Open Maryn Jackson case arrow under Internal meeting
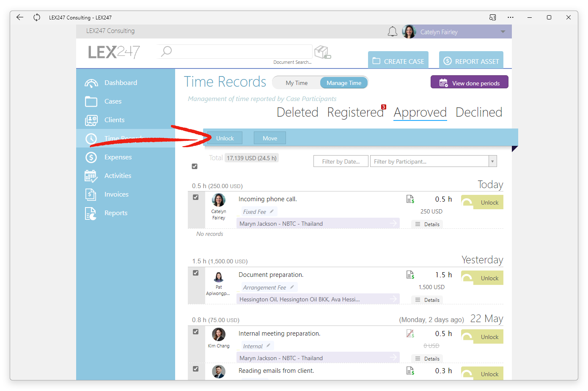Screen dimensions: 588x391 click(393, 358)
